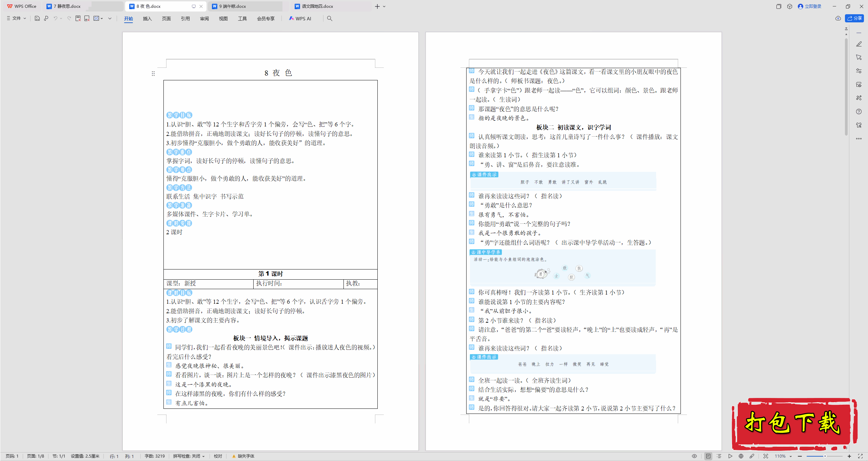This screenshot has width=868, height=461.
Task: Click the WPS AI button
Action: click(300, 19)
